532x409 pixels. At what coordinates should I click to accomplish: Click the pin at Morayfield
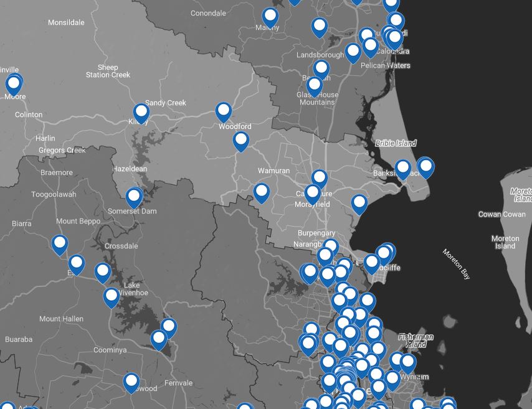point(313,194)
